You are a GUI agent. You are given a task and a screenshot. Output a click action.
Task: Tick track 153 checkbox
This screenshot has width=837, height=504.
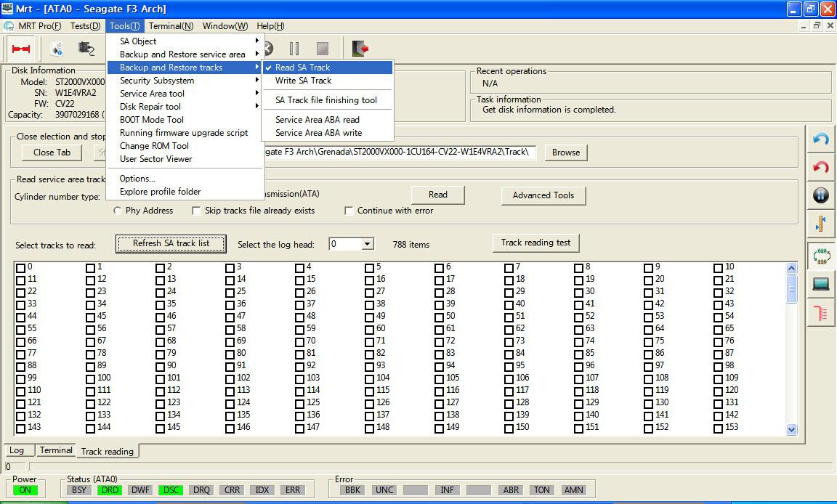coord(719,428)
